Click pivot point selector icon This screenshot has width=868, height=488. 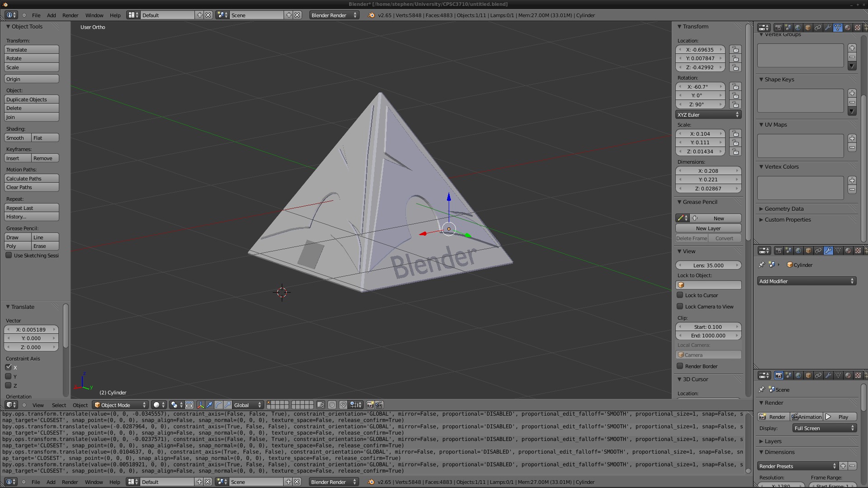pos(176,405)
